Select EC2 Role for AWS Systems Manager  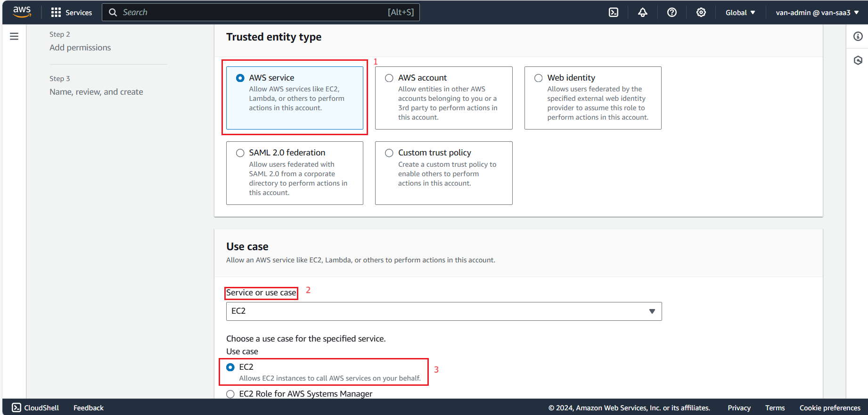tap(230, 394)
